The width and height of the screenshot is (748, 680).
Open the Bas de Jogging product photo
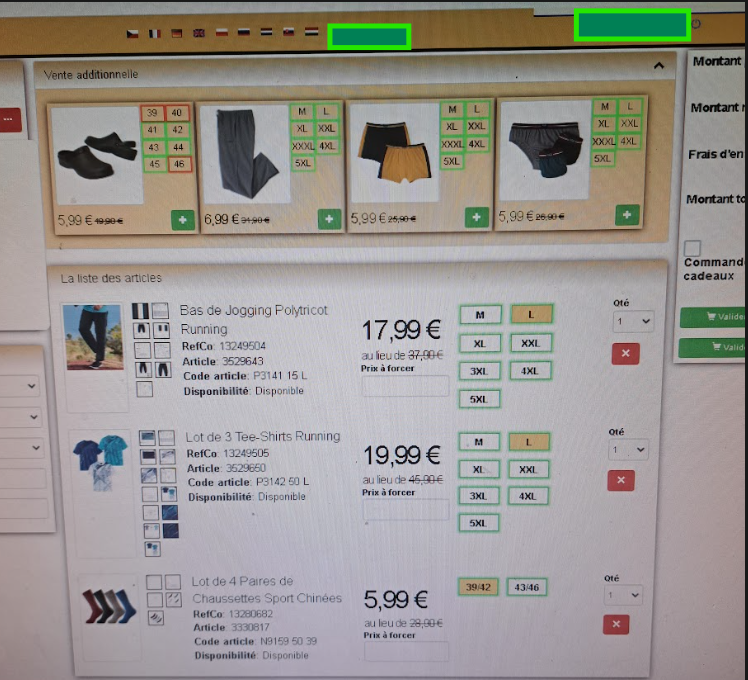(93, 337)
